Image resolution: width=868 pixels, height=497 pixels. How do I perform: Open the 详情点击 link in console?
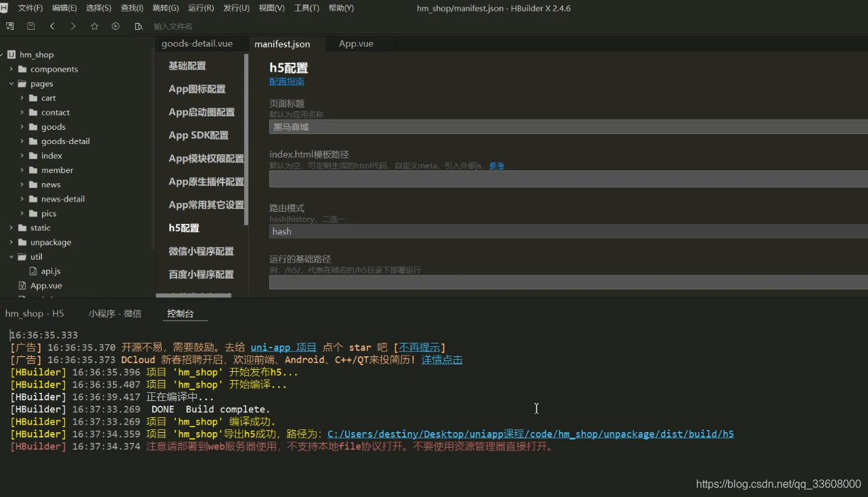pyautogui.click(x=442, y=360)
